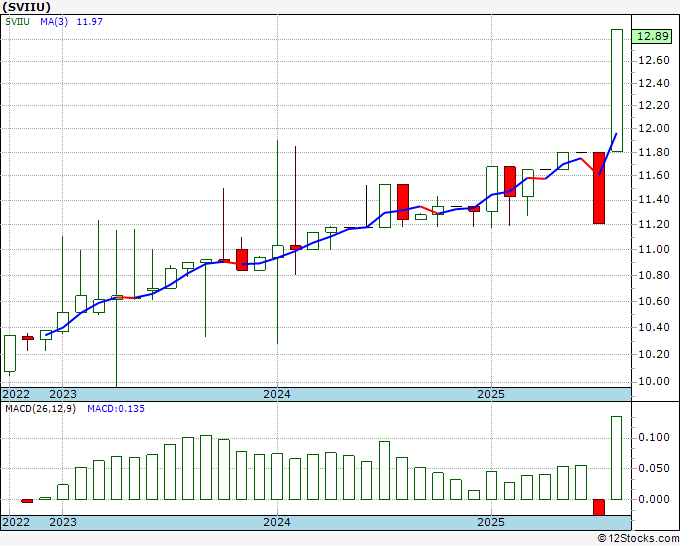Click 2023 on the price chart axis

[x=63, y=394]
